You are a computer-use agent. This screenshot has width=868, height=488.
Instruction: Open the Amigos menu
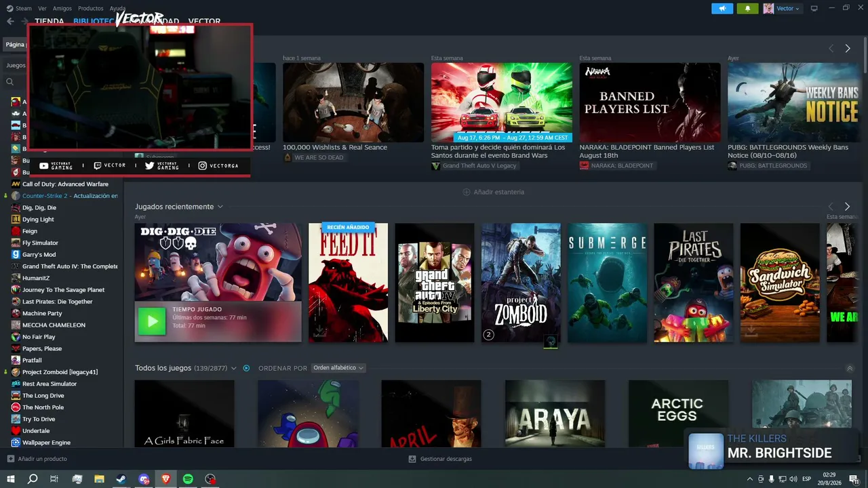pos(62,8)
